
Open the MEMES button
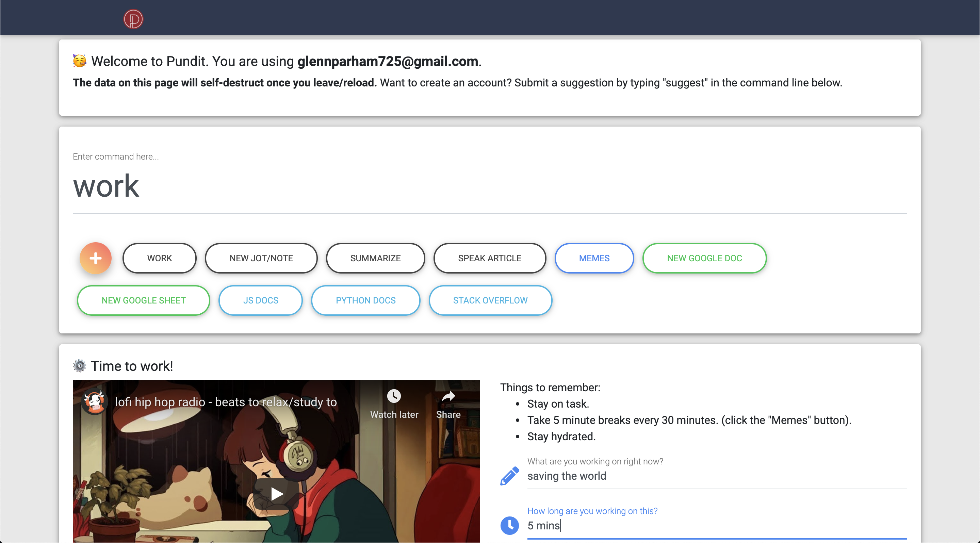click(x=594, y=258)
